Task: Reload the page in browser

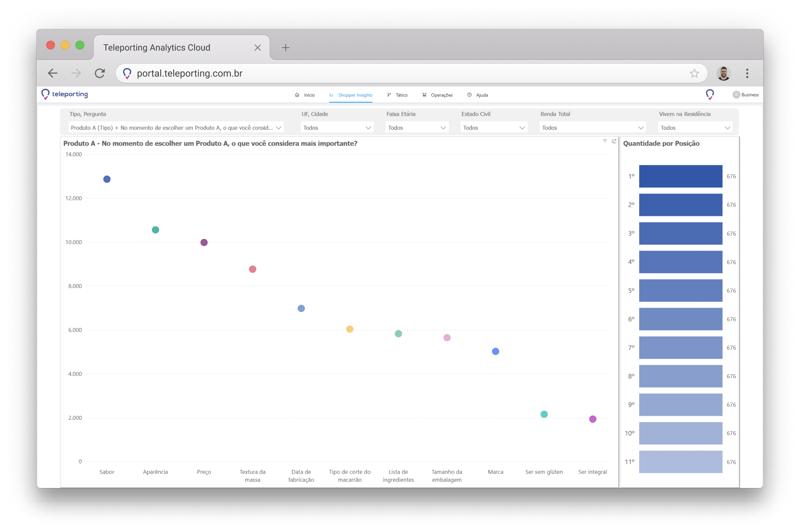Action: pyautogui.click(x=100, y=73)
